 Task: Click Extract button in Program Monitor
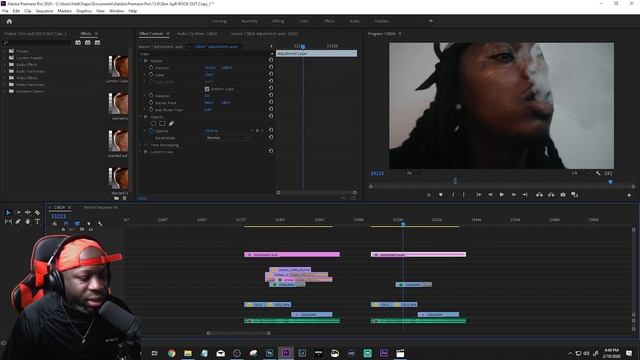pyautogui.click(x=551, y=195)
